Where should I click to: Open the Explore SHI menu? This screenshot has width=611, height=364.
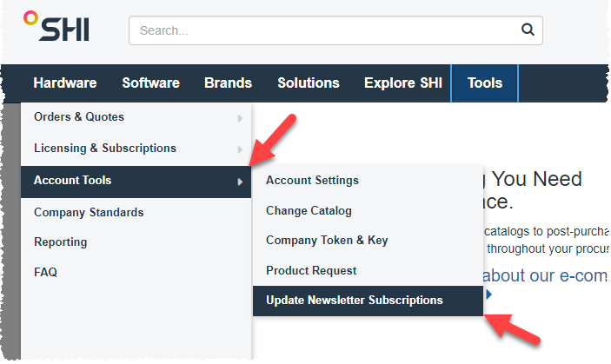(x=403, y=83)
